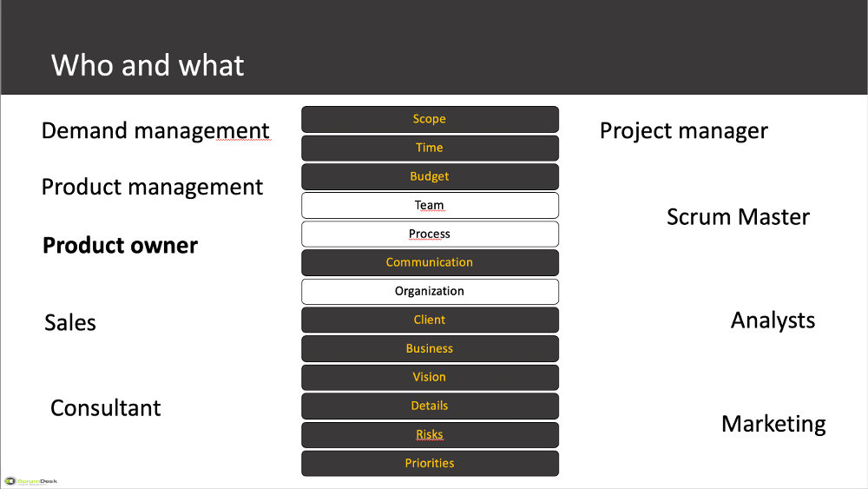Select the Marketing text label
The height and width of the screenshot is (489, 868).
tap(773, 424)
